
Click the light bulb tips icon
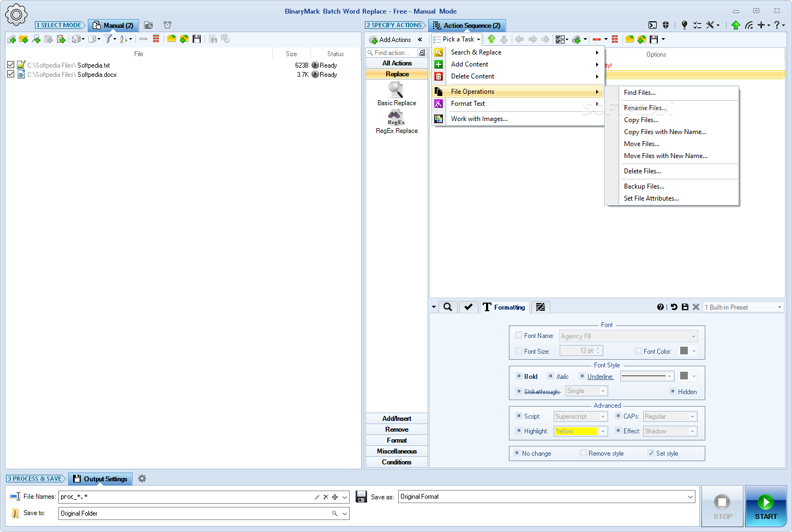[685, 25]
